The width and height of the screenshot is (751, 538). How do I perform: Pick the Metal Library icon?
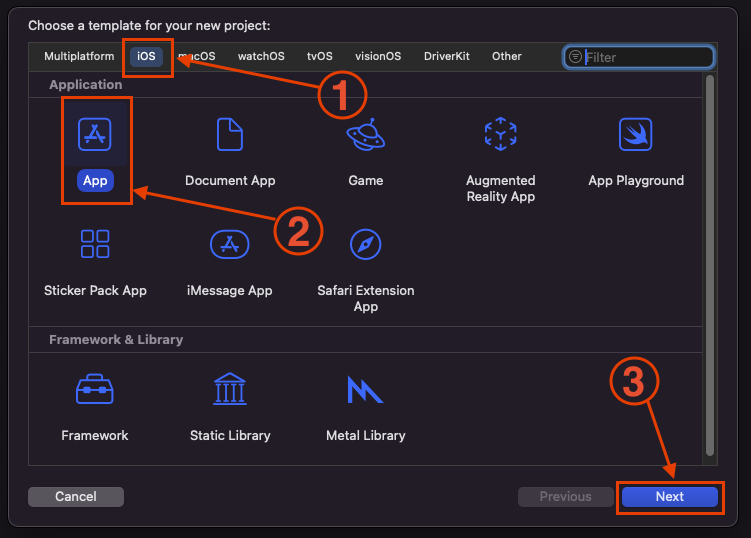[x=365, y=389]
